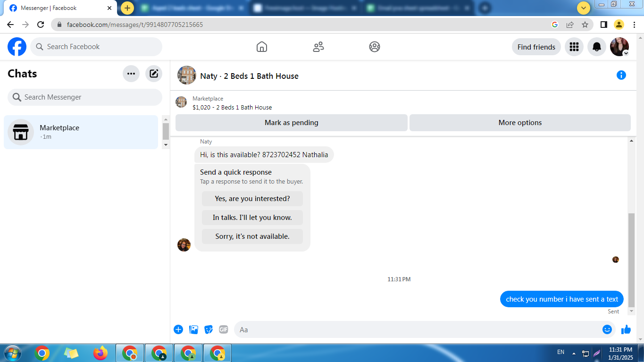The image size is (644, 362).
Task: Send a thumbs-up like
Action: coord(626,329)
